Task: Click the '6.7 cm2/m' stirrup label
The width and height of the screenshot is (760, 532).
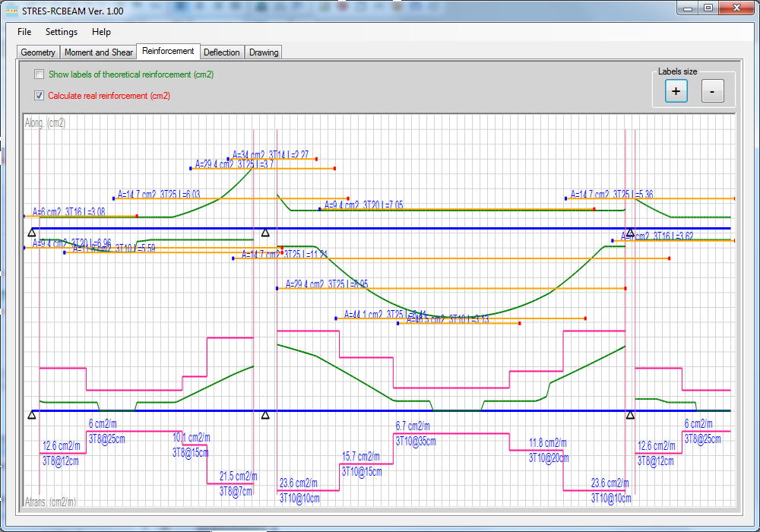Action: click(x=413, y=426)
